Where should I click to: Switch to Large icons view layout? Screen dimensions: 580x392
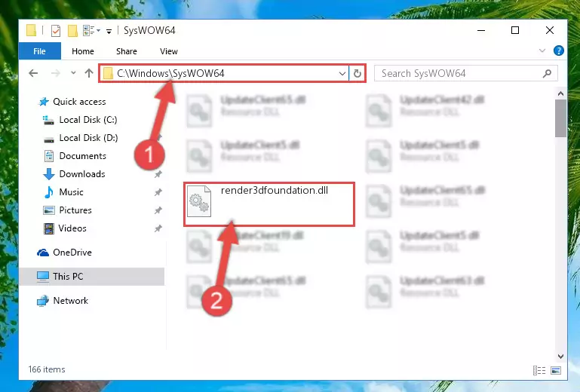(556, 370)
